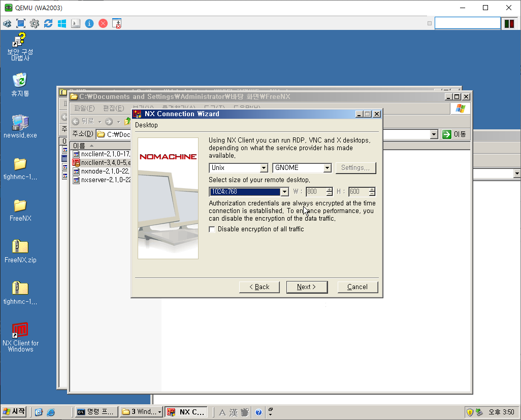
Task: Click the disabled Settings... button
Action: pos(355,168)
